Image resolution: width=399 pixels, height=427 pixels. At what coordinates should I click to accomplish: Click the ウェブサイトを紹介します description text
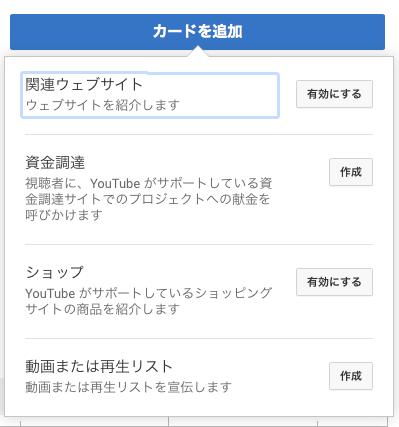[x=103, y=105]
